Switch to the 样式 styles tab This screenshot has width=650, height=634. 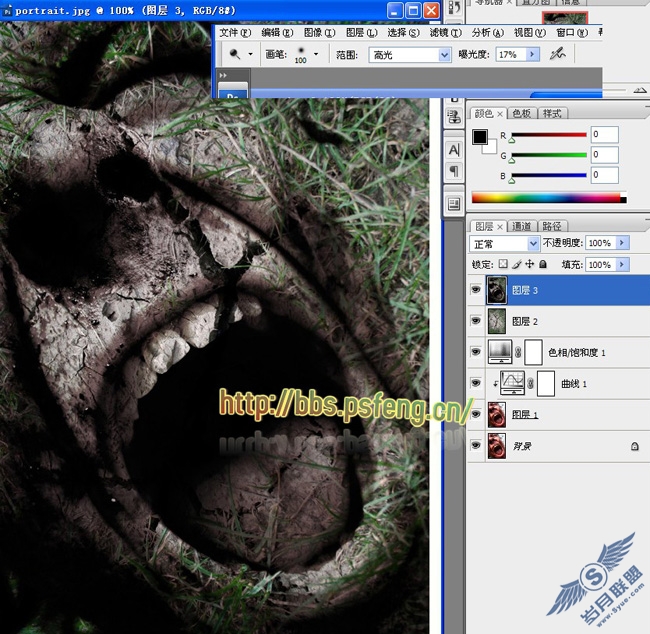click(x=552, y=113)
